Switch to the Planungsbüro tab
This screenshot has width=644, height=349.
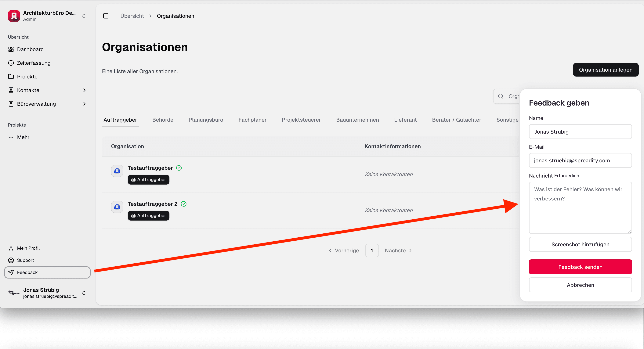click(x=206, y=120)
